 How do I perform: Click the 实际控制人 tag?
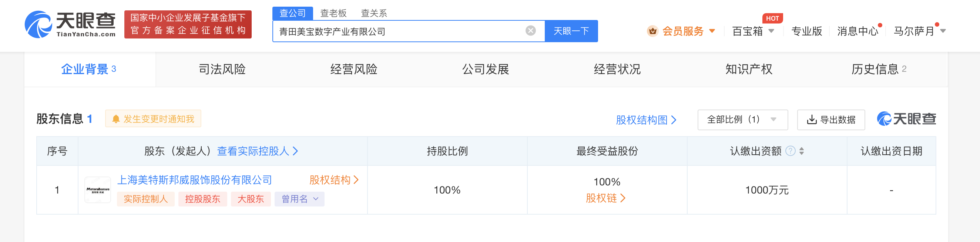(x=146, y=199)
